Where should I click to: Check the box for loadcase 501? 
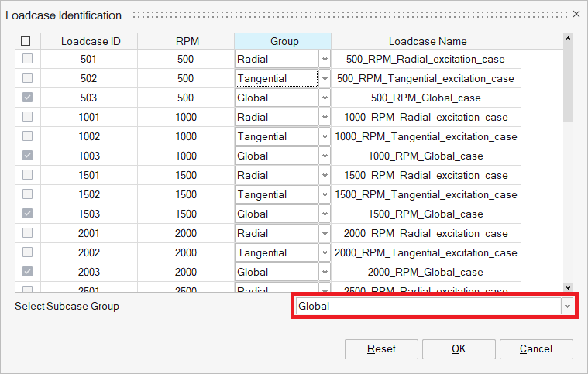(x=27, y=60)
